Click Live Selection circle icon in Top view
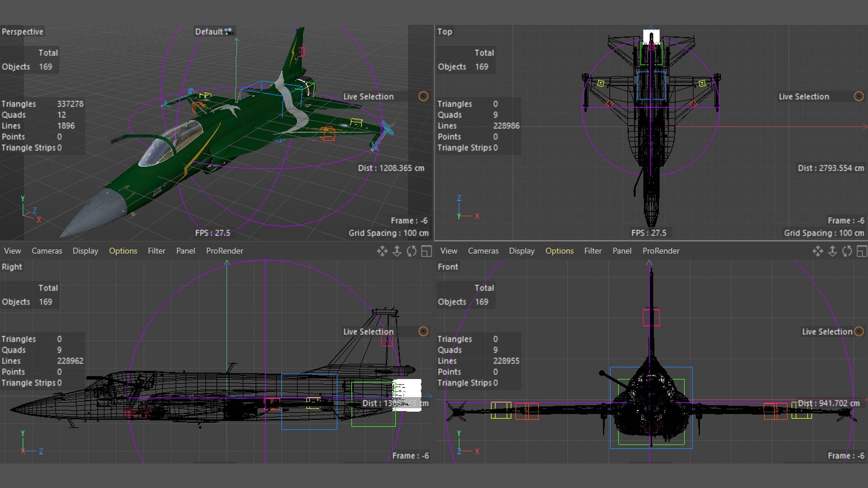 859,96
